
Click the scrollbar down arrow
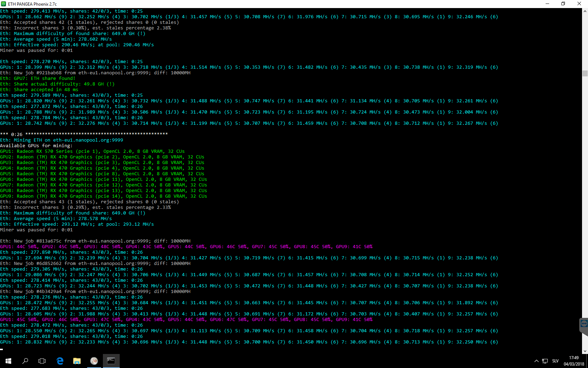click(x=585, y=351)
